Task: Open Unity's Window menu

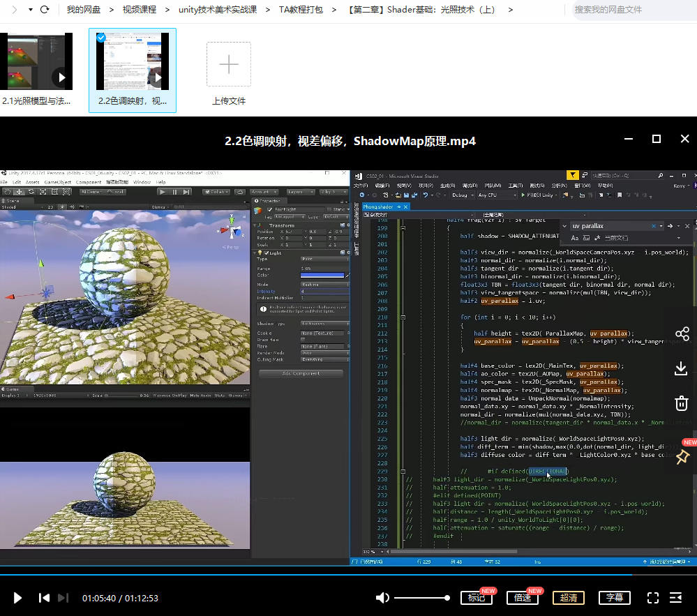Action: coord(142,182)
